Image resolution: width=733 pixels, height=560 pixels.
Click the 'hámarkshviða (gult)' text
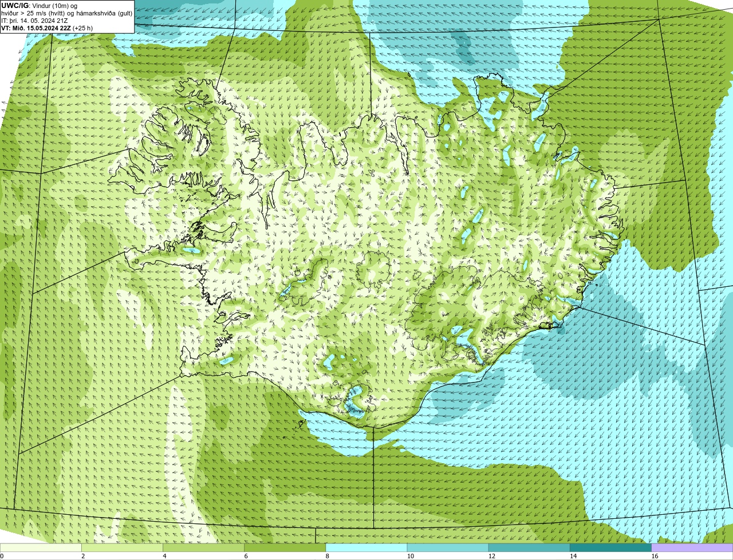click(104, 13)
